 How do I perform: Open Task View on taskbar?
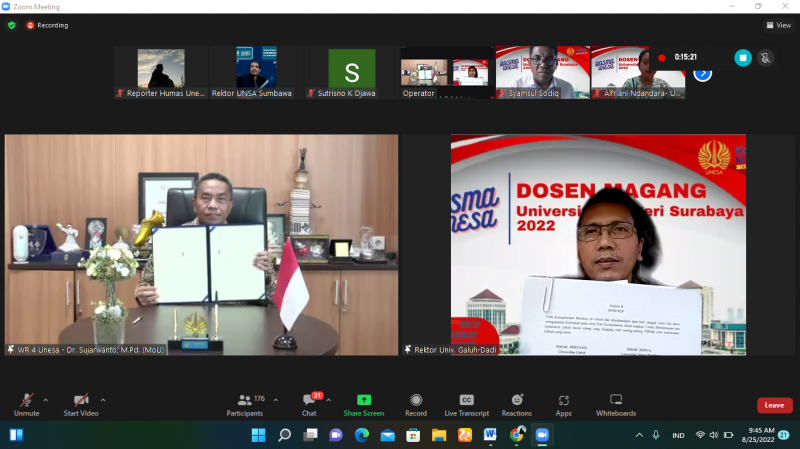(x=310, y=435)
